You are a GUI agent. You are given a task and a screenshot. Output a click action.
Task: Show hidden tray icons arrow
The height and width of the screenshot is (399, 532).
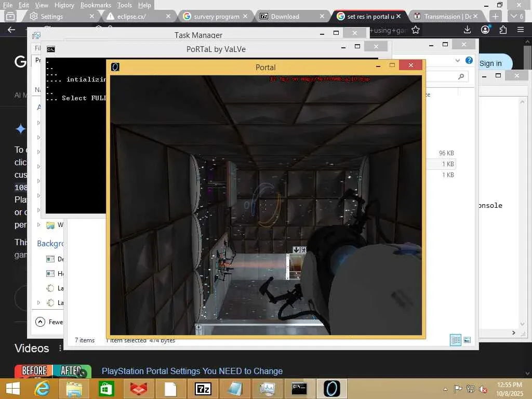(x=445, y=389)
